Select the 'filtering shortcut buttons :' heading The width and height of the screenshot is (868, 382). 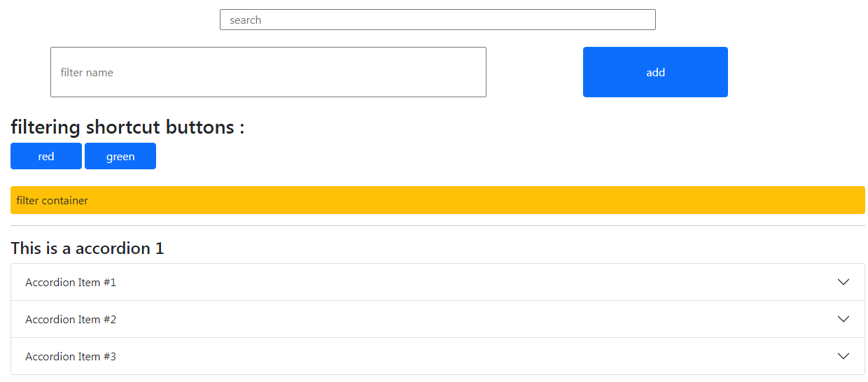tap(127, 127)
